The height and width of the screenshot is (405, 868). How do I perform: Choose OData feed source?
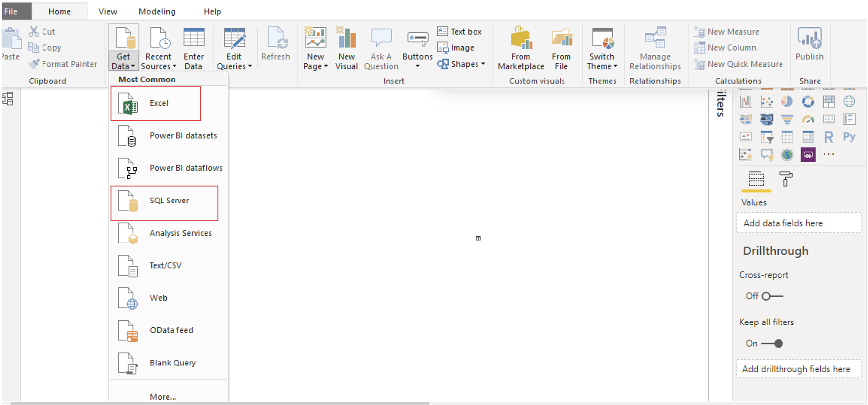pos(169,330)
